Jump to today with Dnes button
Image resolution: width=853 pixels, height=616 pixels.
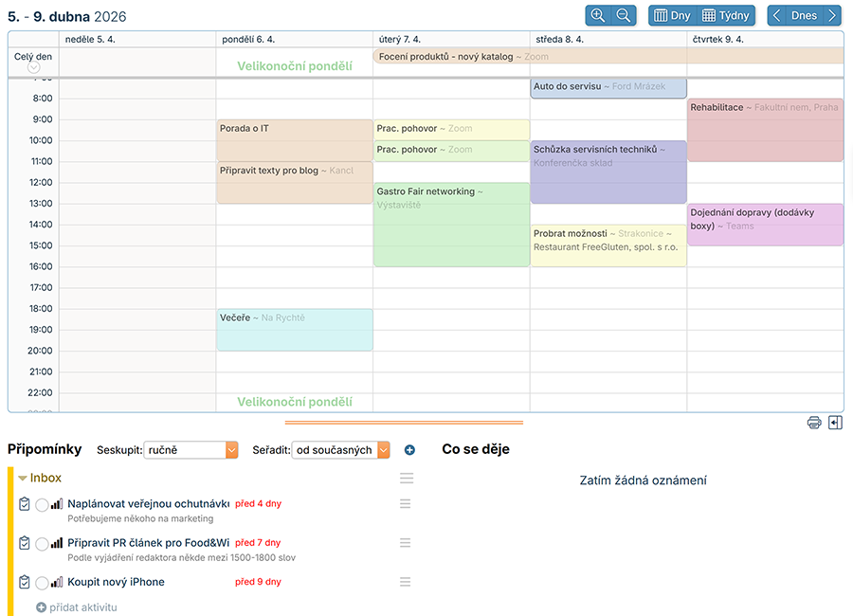[804, 15]
